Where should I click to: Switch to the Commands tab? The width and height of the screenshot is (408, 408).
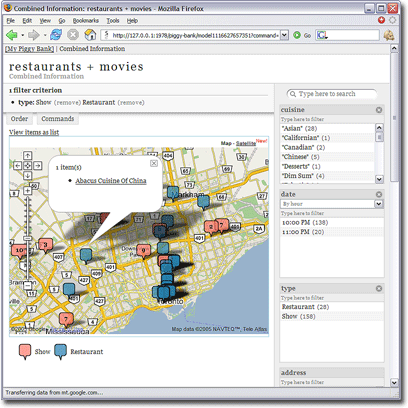tap(58, 119)
